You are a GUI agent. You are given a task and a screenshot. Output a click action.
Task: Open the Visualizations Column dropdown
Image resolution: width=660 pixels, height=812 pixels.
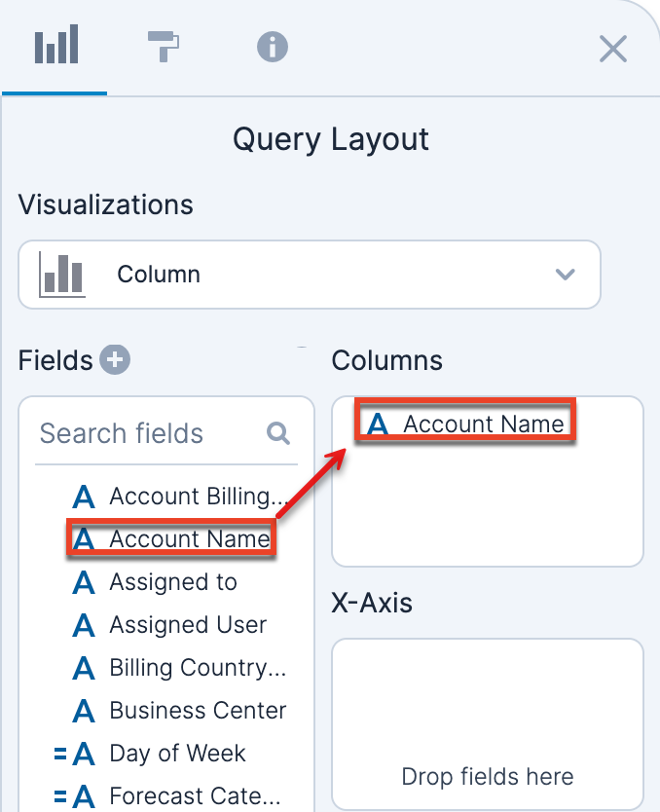pos(309,275)
